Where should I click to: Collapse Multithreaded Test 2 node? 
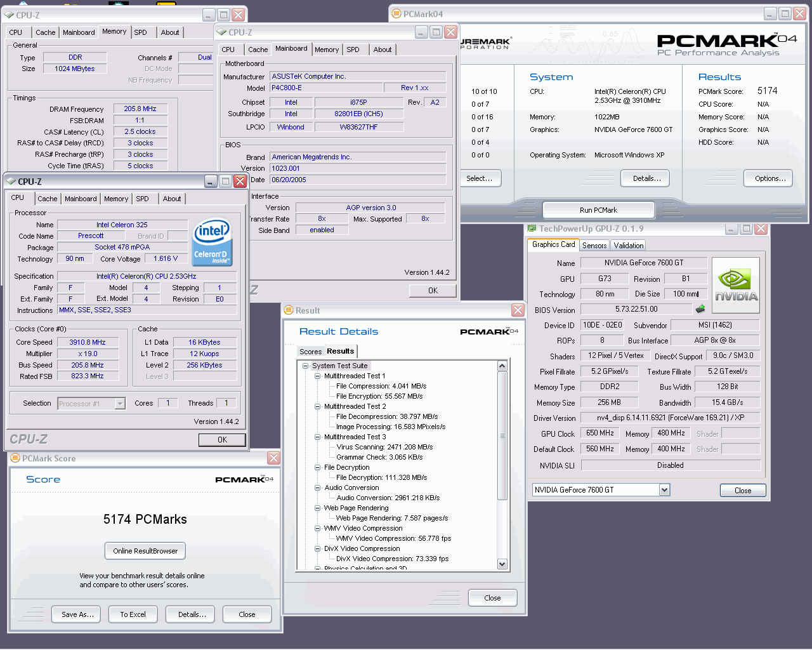tap(318, 406)
